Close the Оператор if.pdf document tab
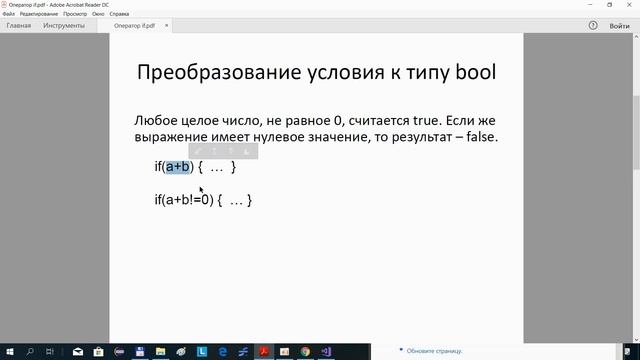This screenshot has height=360, width=640. (x=167, y=25)
